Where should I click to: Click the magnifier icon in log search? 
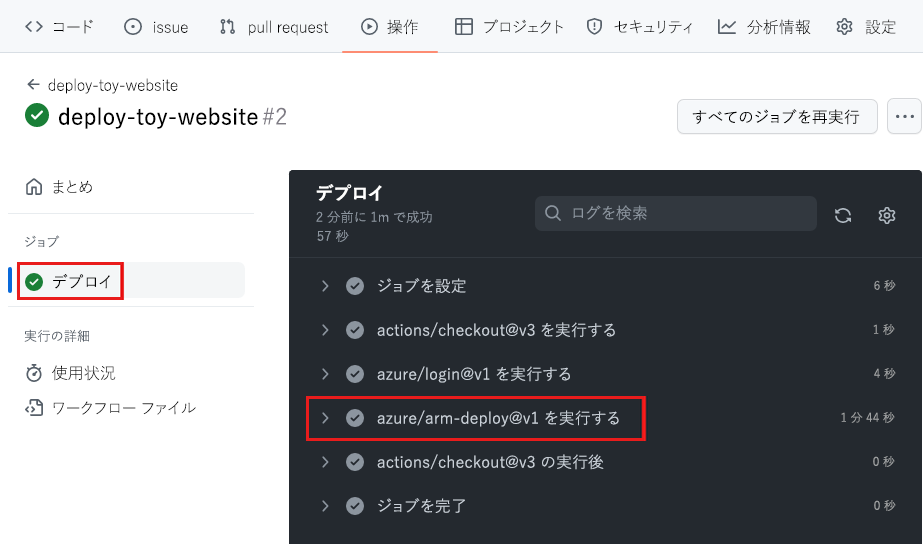(553, 213)
